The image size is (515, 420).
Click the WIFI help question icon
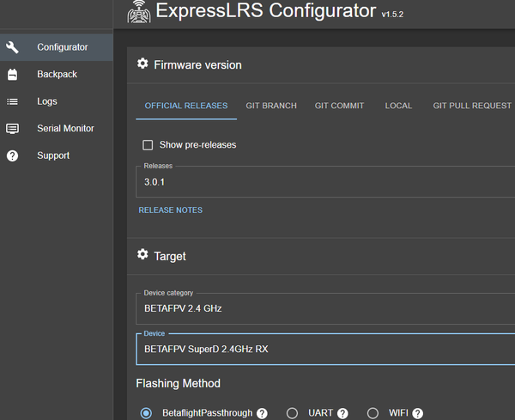point(418,413)
